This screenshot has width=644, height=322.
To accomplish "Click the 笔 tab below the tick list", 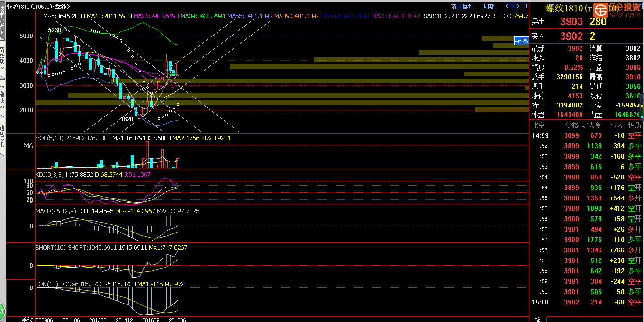I will 538,320.
